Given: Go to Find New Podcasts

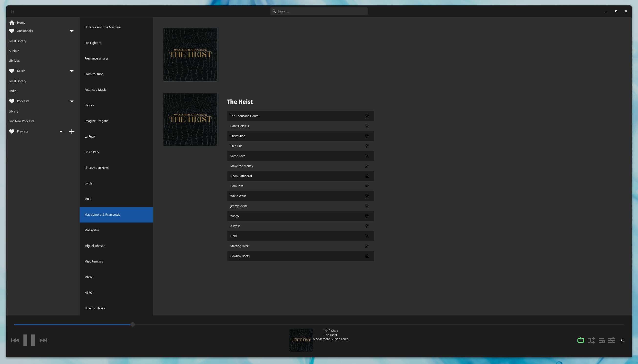Looking at the screenshot, I should click(x=21, y=121).
